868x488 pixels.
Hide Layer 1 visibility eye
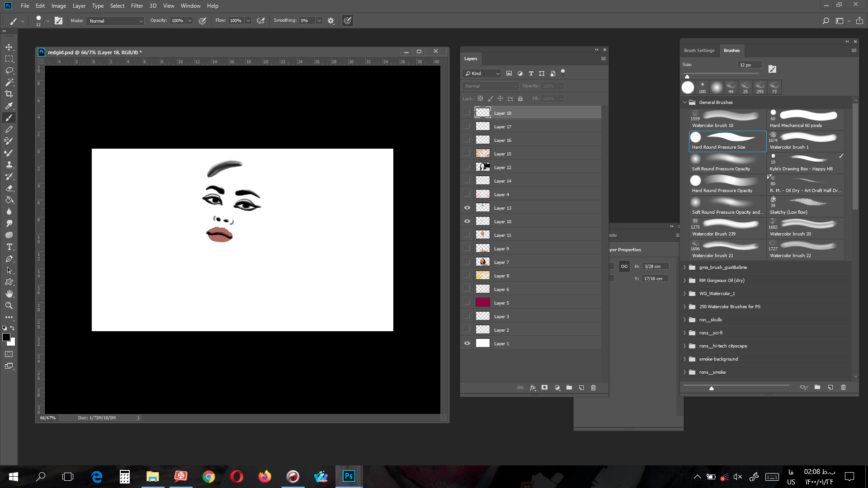coord(467,343)
